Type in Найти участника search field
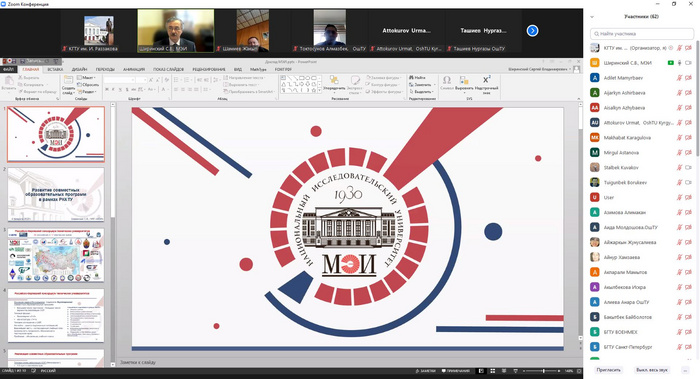 pos(642,33)
